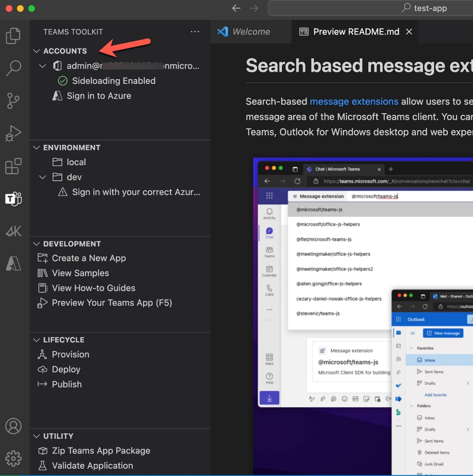
Task: Close the Preview README.md tab
Action: 409,32
